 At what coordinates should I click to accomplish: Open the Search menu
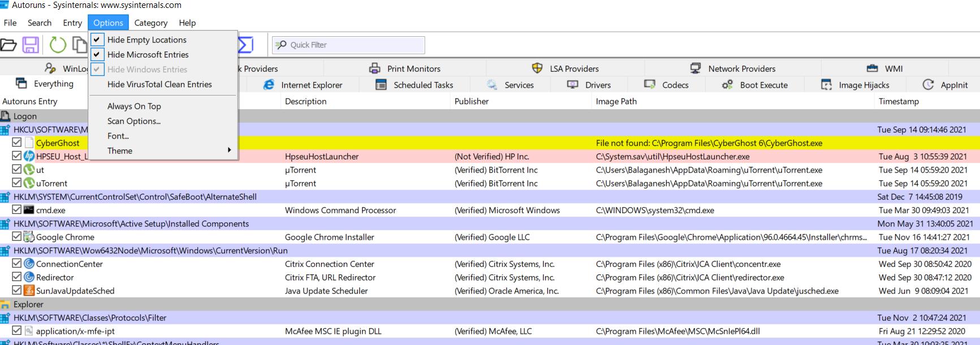coord(40,23)
